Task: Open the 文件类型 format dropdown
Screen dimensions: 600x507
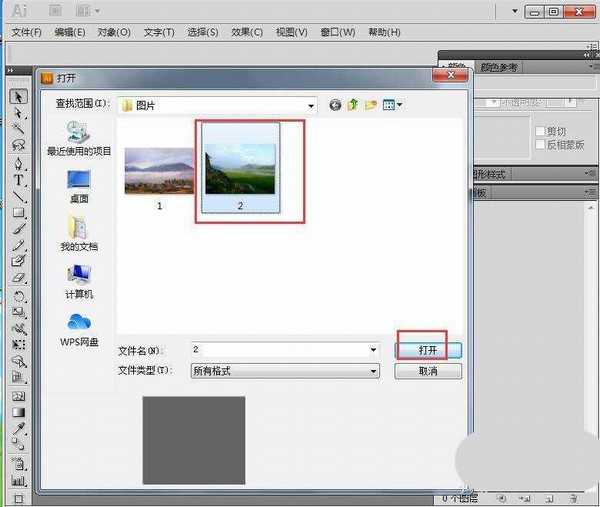Action: pyautogui.click(x=373, y=371)
